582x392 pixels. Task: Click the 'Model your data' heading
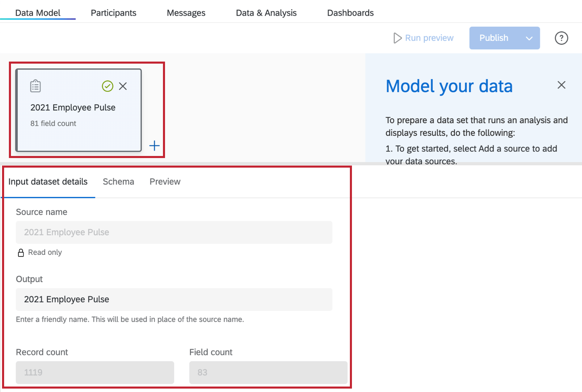(x=449, y=86)
